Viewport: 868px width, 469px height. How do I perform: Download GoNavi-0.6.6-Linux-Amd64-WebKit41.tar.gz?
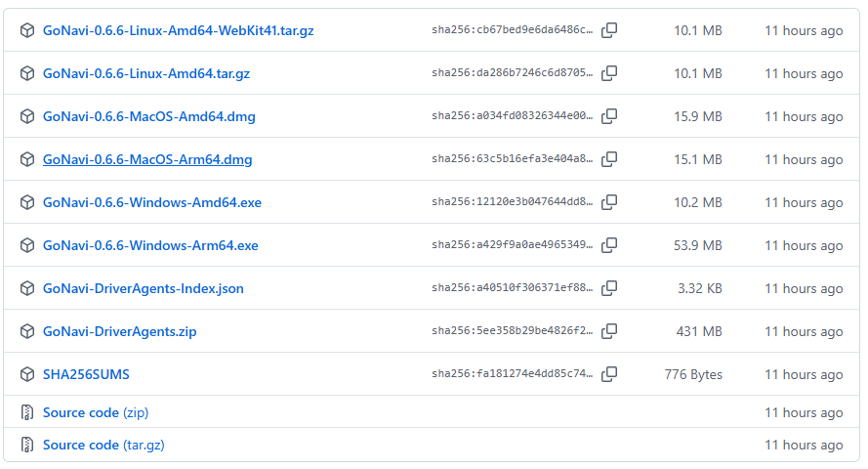pos(178,30)
